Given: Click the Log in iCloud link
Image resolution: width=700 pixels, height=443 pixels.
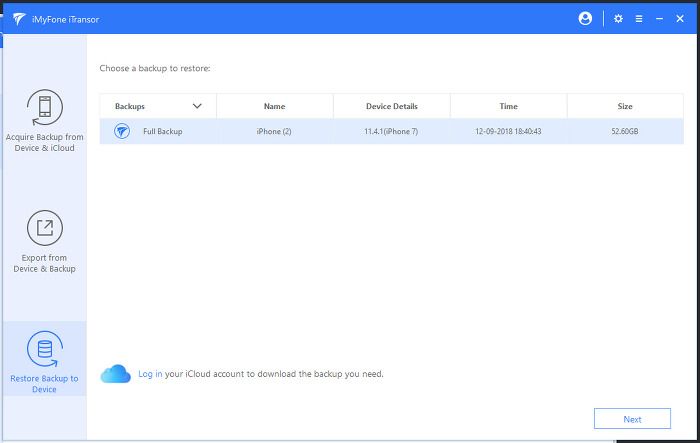Looking at the screenshot, I should tap(150, 374).
